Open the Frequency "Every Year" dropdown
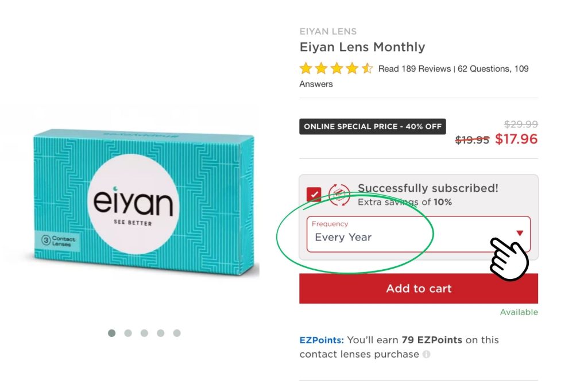This screenshot has width=588, height=392. [402, 234]
